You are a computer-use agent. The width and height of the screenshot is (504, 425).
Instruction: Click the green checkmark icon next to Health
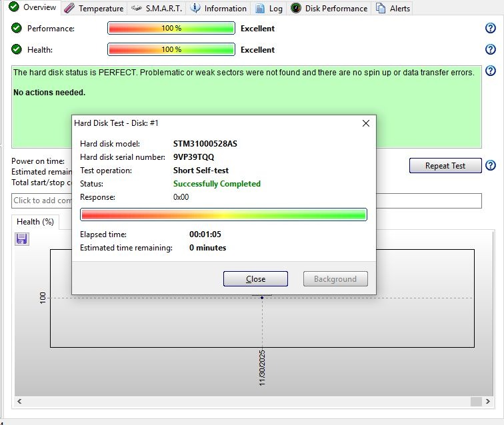pos(17,49)
